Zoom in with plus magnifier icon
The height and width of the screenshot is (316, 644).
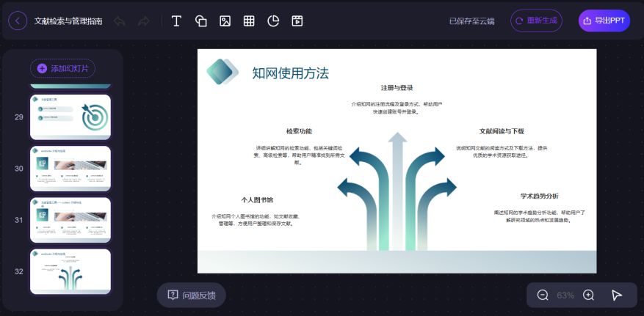pyautogui.click(x=588, y=295)
